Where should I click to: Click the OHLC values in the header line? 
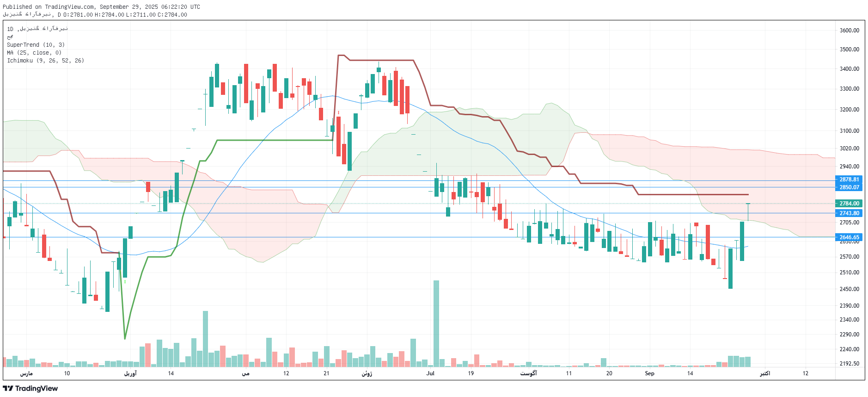125,15
